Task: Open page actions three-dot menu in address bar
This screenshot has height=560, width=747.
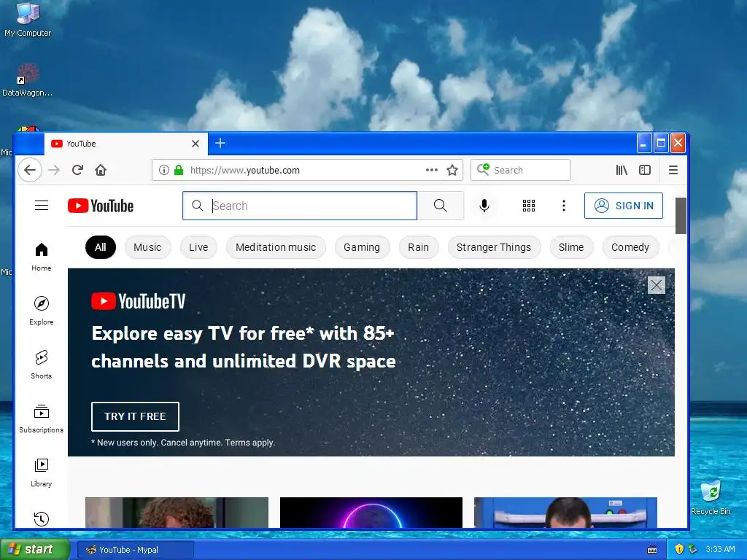Action: point(432,170)
